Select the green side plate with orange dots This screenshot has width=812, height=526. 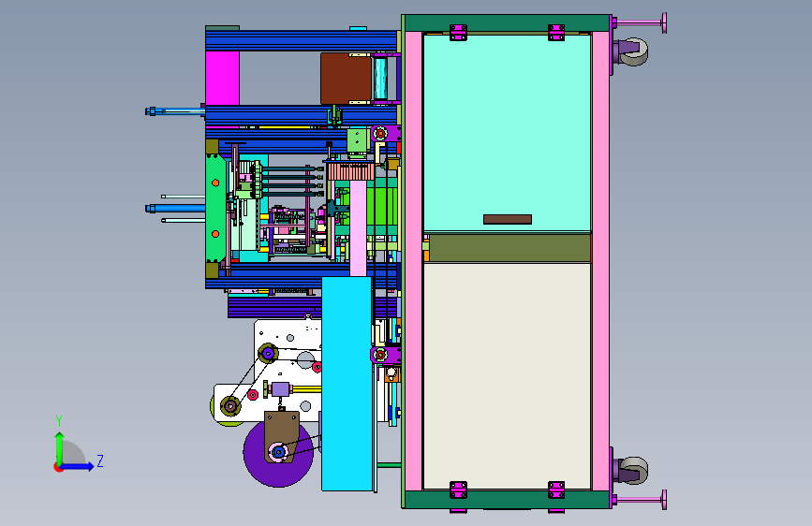pyautogui.click(x=215, y=208)
